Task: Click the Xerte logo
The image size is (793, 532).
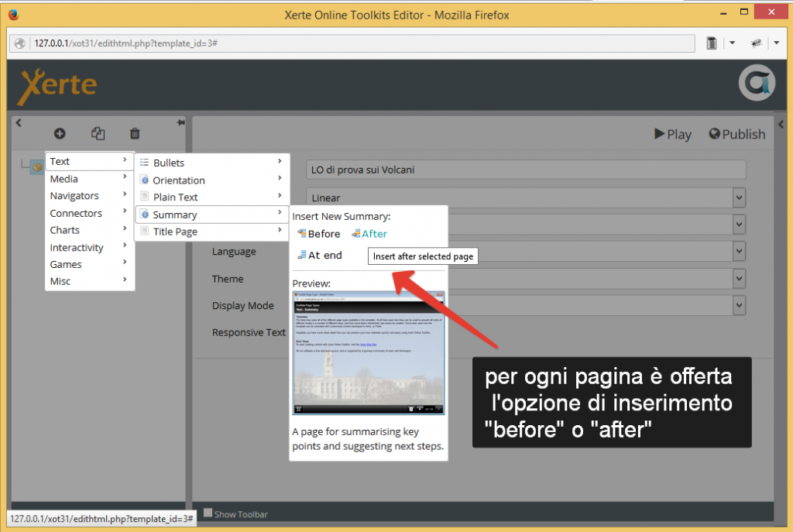Action: coord(57,85)
